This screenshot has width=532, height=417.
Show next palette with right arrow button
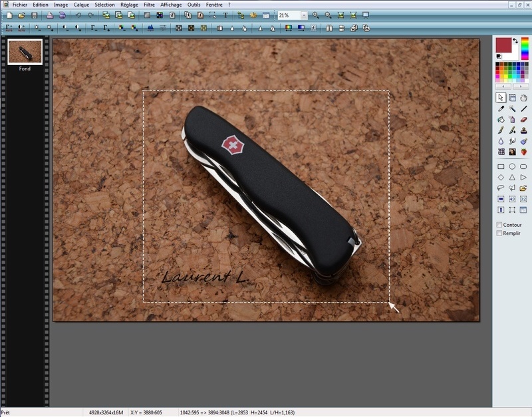point(521,86)
